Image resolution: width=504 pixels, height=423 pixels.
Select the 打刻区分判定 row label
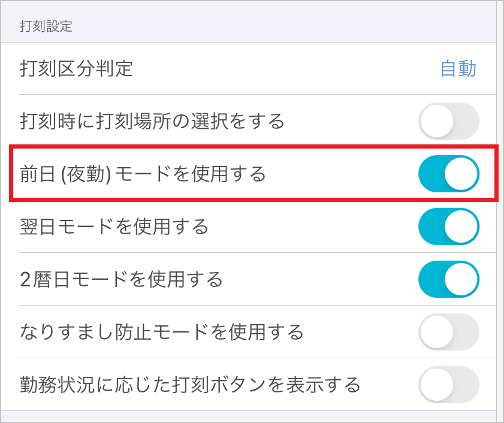pos(76,69)
